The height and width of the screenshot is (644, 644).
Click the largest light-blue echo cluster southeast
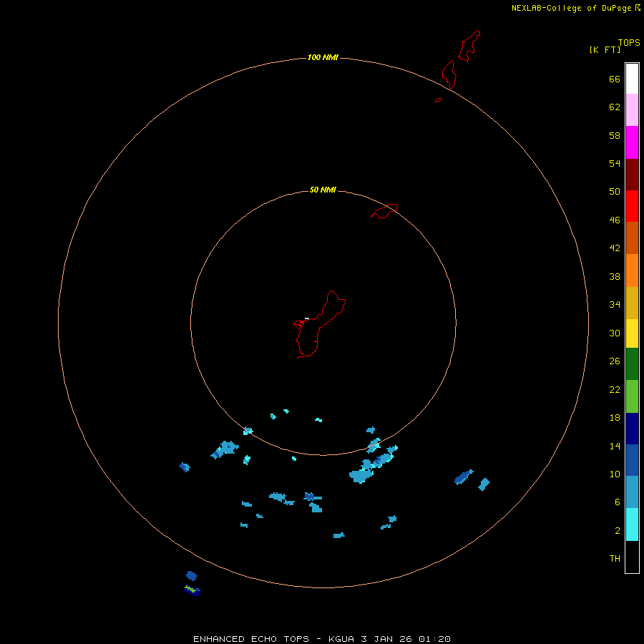[361, 475]
